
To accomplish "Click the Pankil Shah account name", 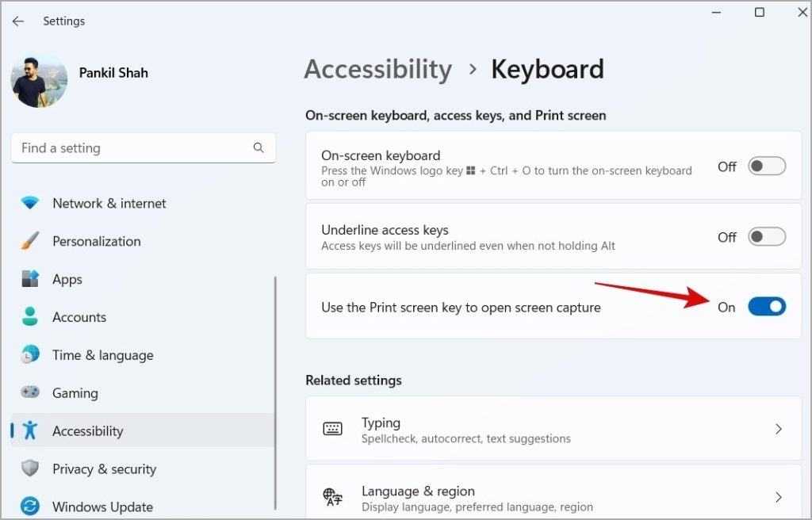I will tap(113, 72).
